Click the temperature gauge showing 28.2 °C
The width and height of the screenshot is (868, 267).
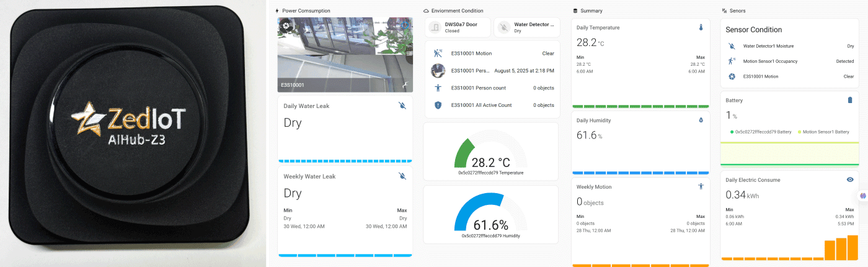[x=490, y=151]
